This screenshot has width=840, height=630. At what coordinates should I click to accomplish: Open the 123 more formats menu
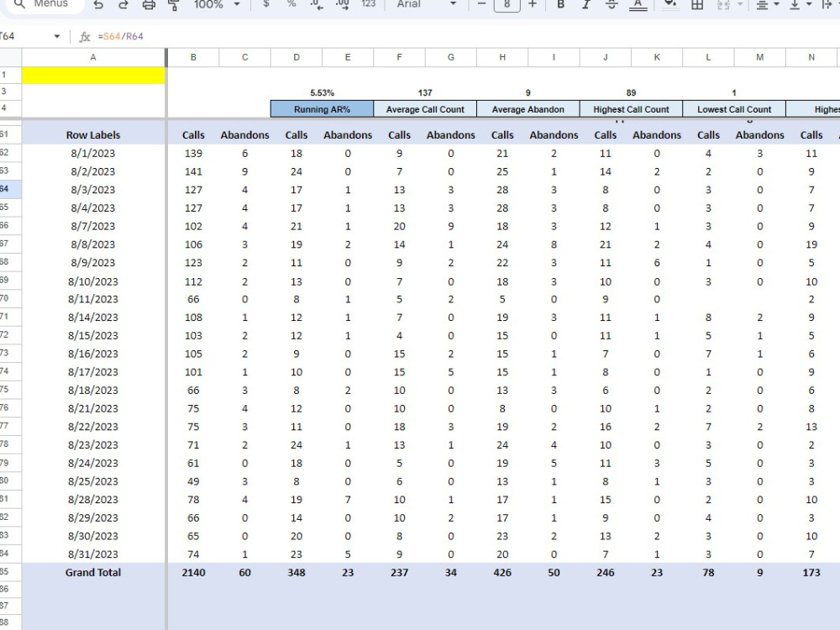coord(368,4)
